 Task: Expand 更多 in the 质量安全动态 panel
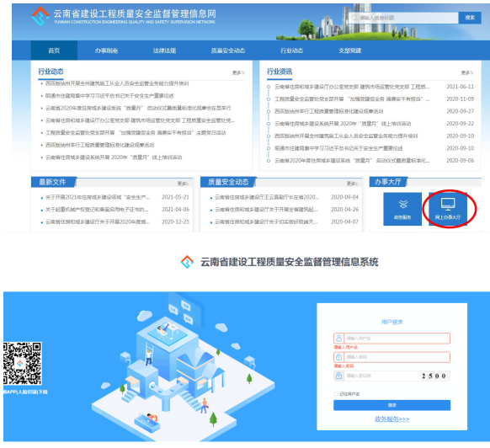pyautogui.click(x=353, y=184)
